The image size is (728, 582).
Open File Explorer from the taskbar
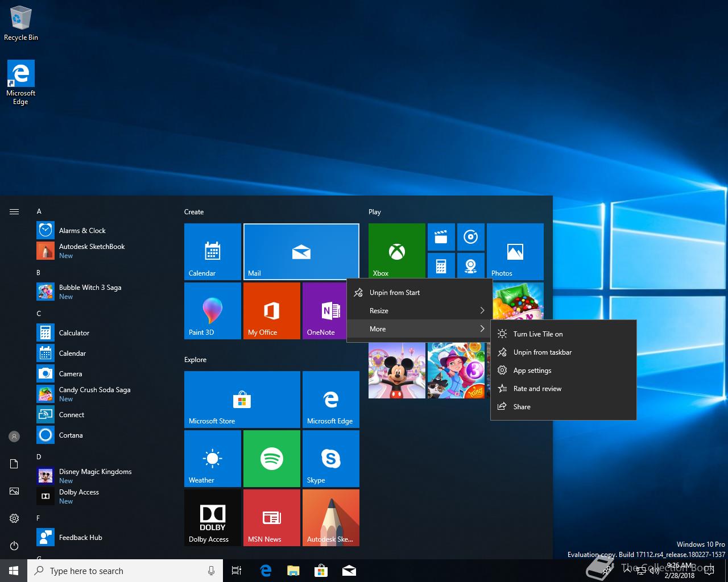click(x=293, y=571)
